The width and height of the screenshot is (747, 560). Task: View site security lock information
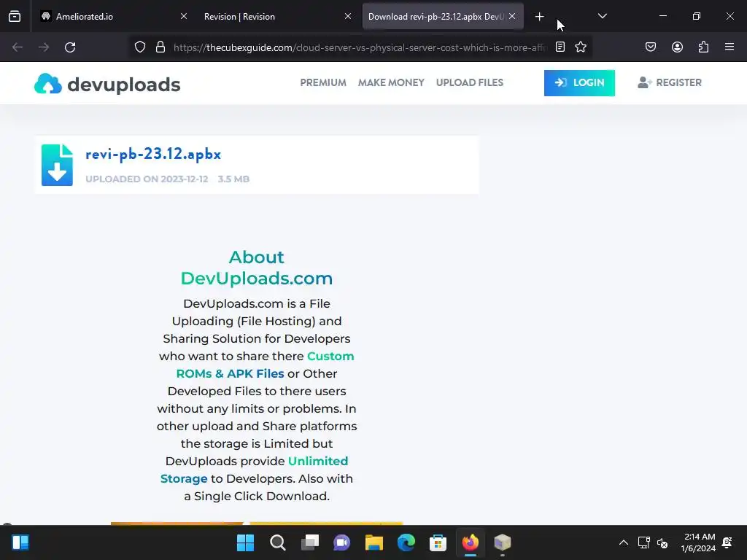[x=160, y=47]
